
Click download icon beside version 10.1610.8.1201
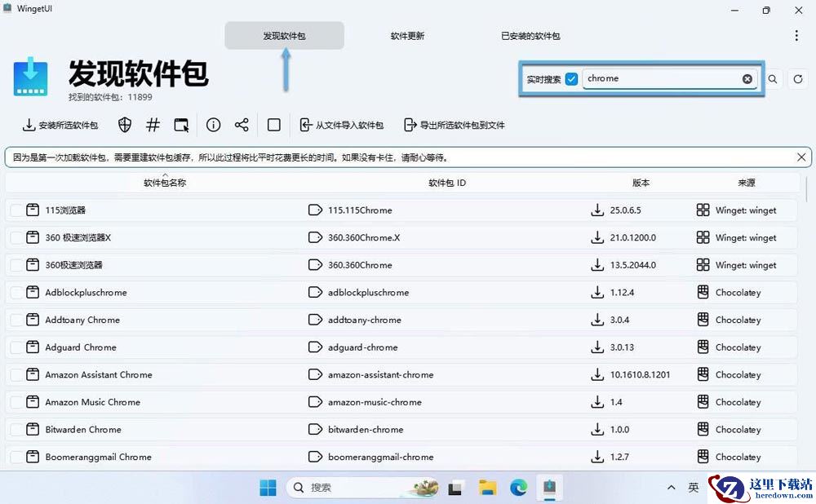tap(597, 374)
